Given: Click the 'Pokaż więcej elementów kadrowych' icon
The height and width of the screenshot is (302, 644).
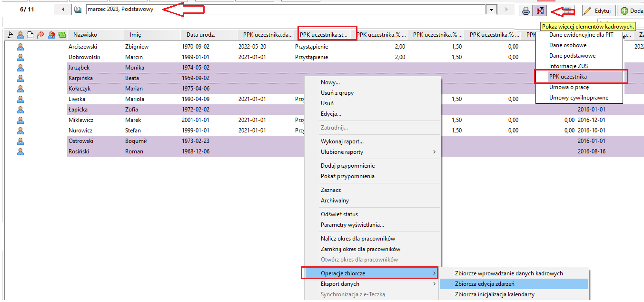Looking at the screenshot, I should pyautogui.click(x=540, y=10).
